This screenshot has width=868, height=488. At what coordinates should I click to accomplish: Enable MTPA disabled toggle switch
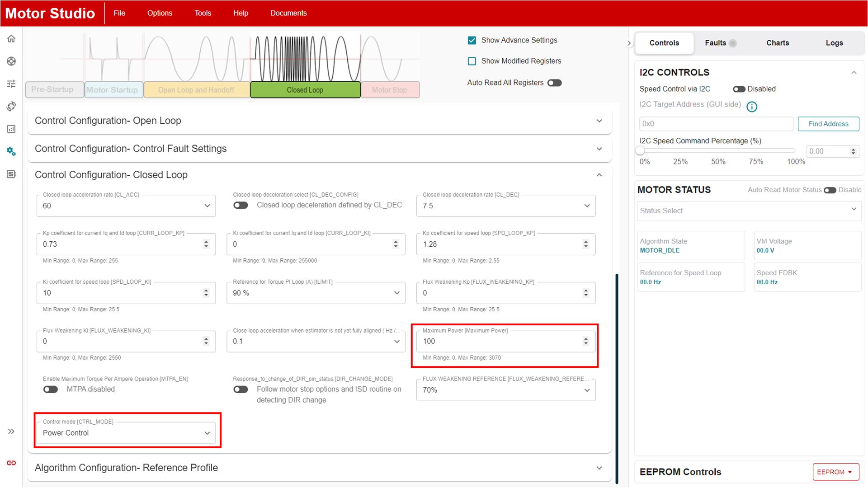coord(51,389)
